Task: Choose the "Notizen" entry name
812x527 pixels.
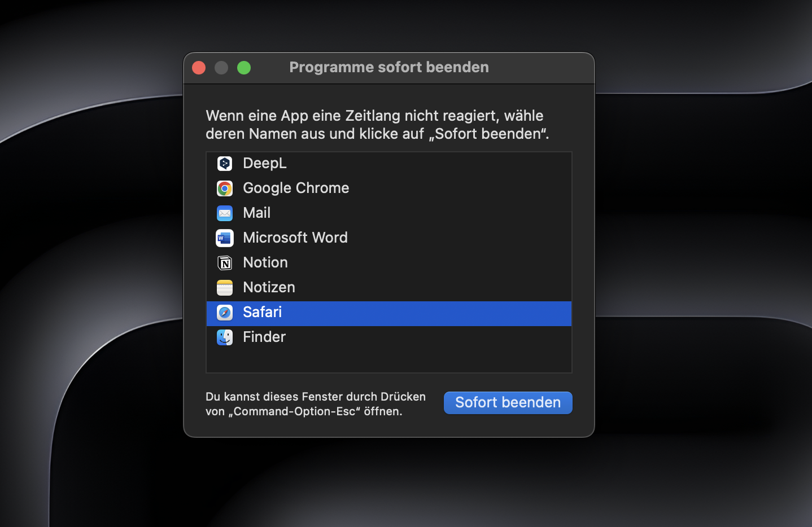Action: tap(269, 287)
